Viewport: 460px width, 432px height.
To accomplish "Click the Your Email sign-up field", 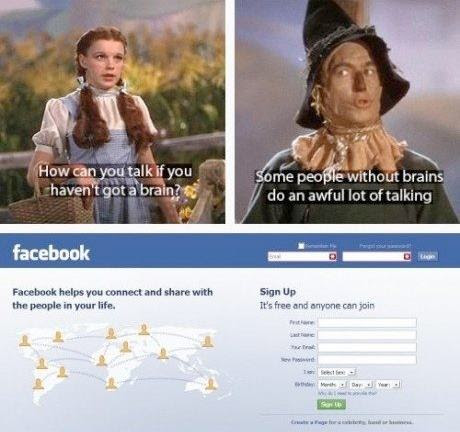I will tap(367, 347).
